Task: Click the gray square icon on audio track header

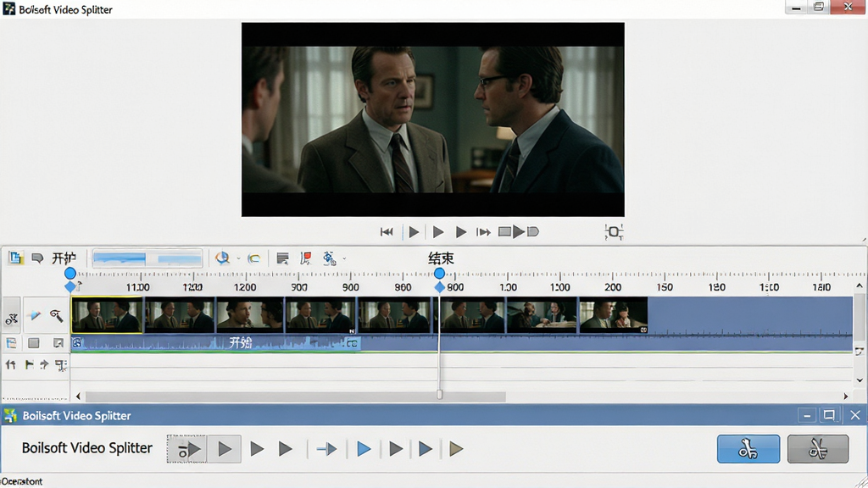Action: (34, 343)
